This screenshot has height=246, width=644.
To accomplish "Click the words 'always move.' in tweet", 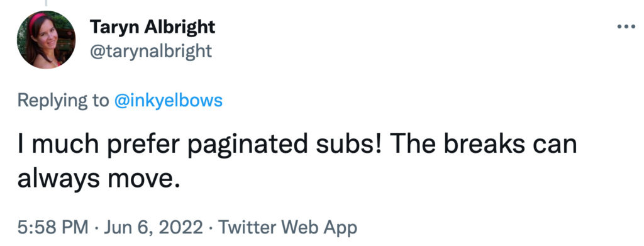I will pos(99,180).
